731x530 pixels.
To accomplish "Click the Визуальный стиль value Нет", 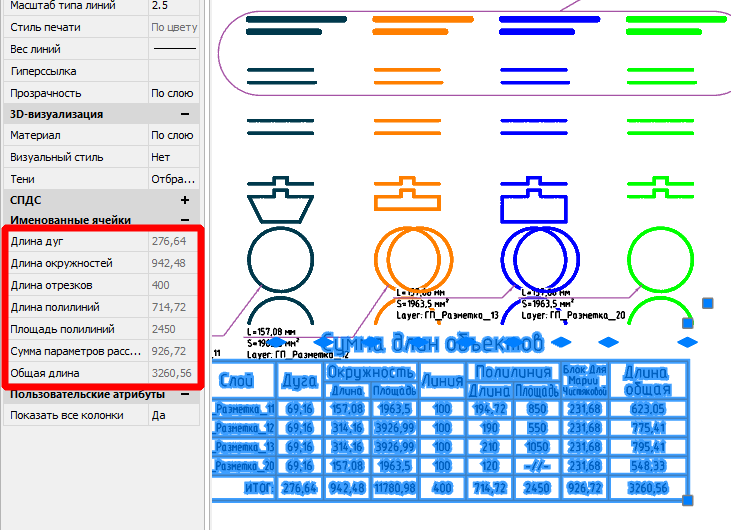I will tap(173, 157).
